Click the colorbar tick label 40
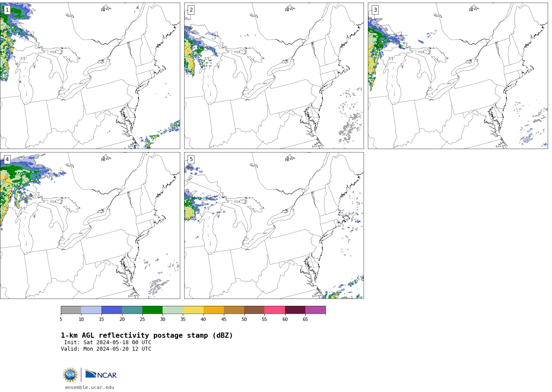552x392 pixels. click(x=203, y=319)
